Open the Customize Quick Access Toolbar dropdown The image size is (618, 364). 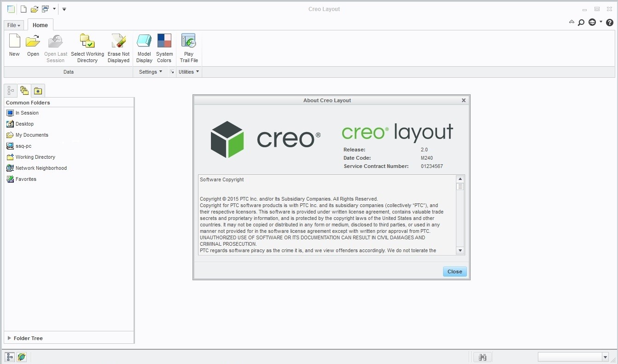[64, 9]
